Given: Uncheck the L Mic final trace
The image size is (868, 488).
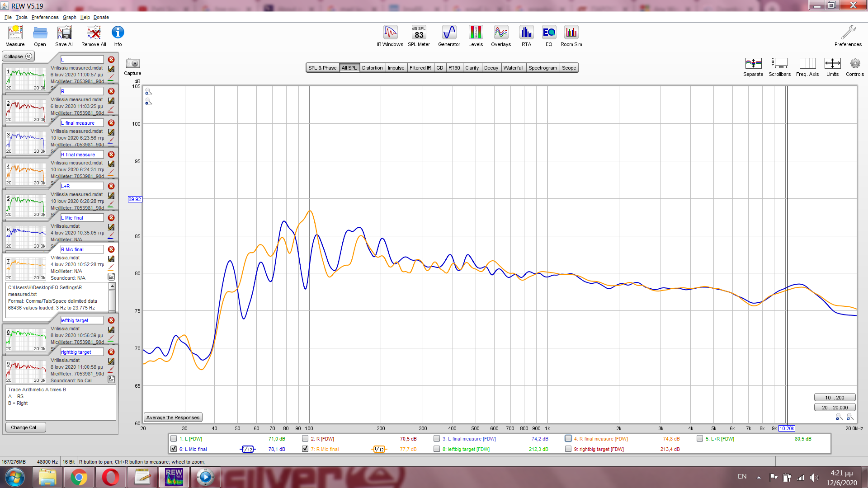Looking at the screenshot, I should (174, 449).
